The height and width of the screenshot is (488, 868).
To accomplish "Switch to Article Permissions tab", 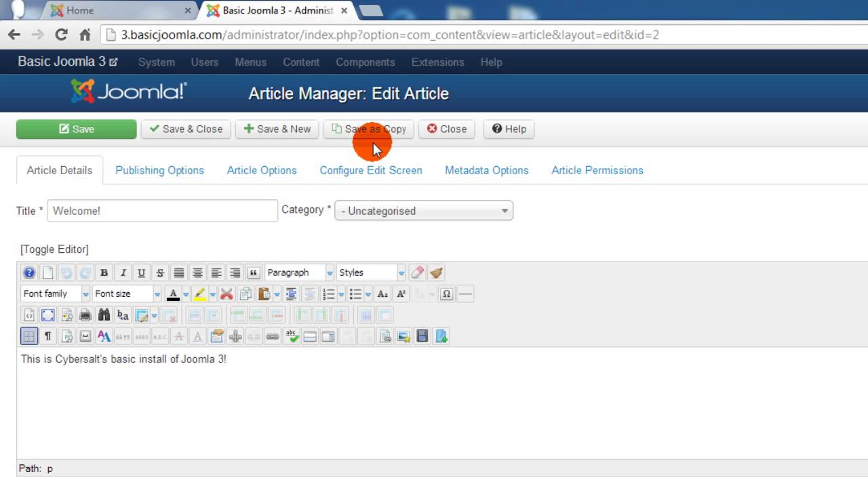I will (x=597, y=170).
